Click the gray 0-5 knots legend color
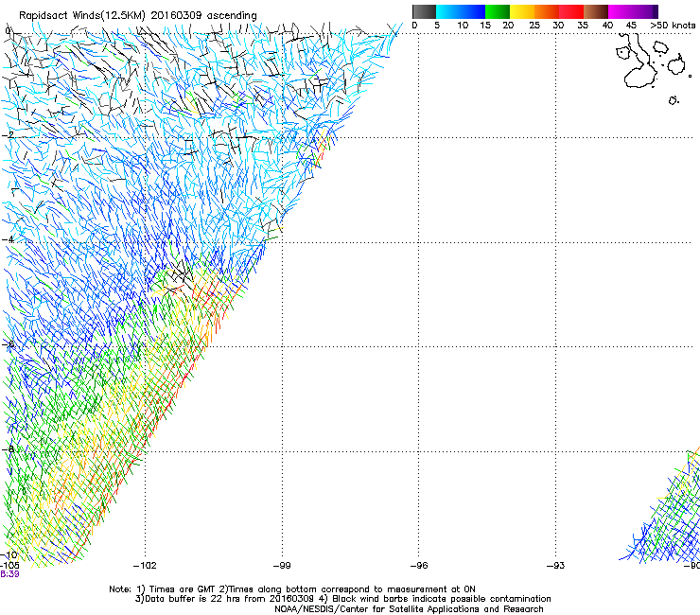The height and width of the screenshot is (615, 700). (424, 11)
